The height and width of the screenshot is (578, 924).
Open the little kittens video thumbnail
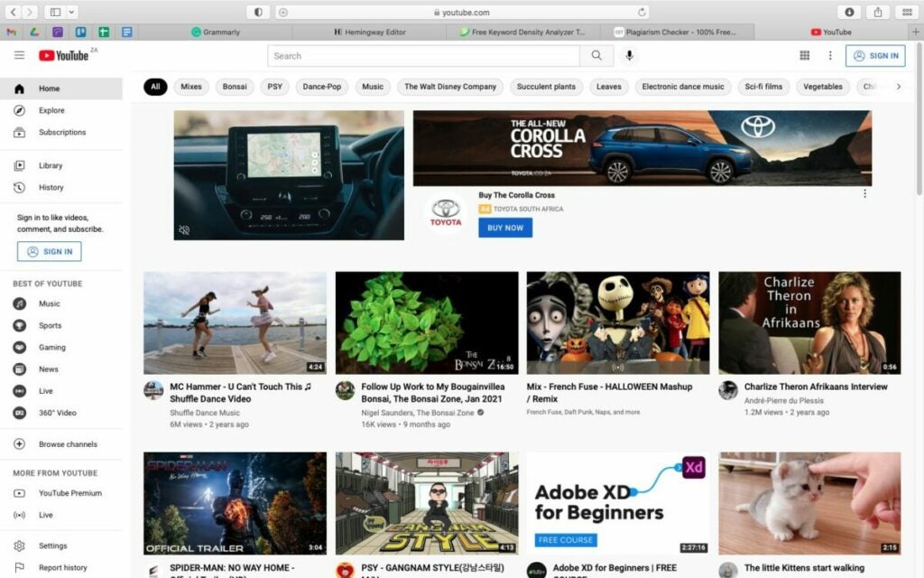(x=809, y=503)
